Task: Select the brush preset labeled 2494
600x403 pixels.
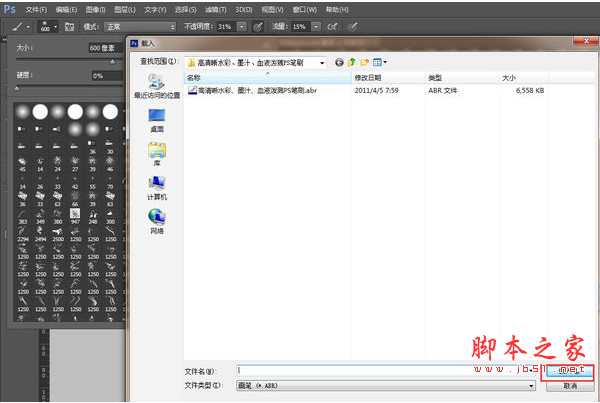Action: [40, 234]
